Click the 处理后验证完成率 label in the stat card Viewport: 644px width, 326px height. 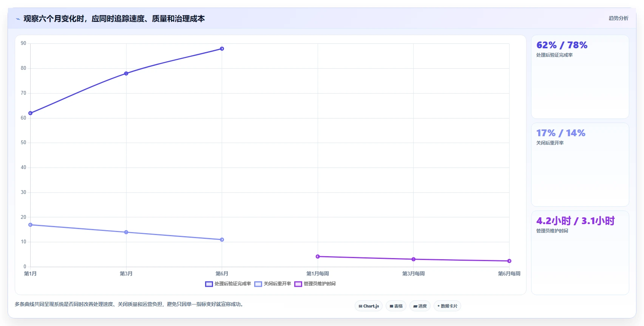tap(554, 55)
